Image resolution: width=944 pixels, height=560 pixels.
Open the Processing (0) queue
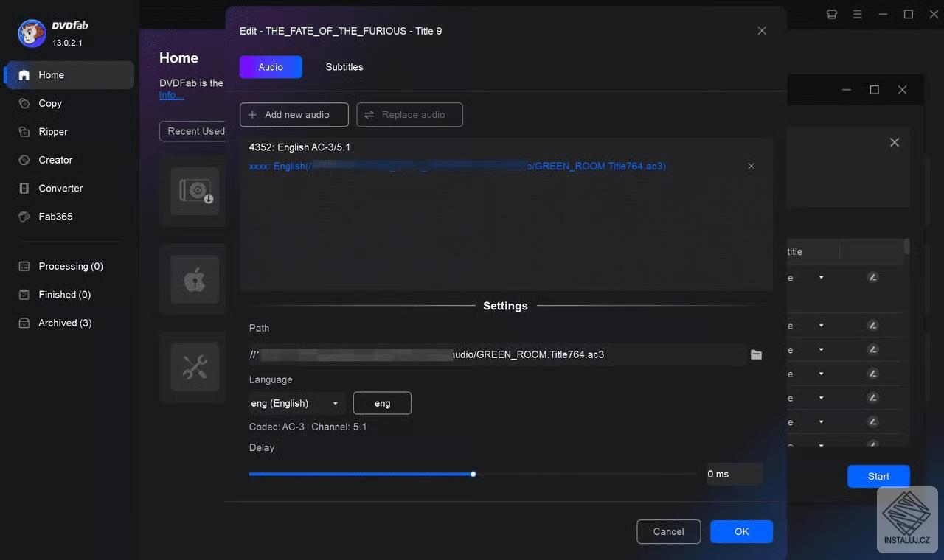click(69, 266)
